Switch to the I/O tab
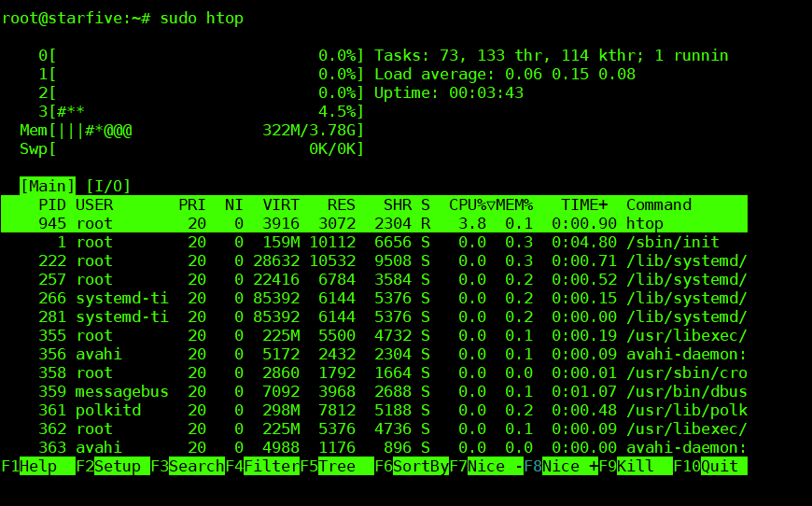 (x=108, y=186)
